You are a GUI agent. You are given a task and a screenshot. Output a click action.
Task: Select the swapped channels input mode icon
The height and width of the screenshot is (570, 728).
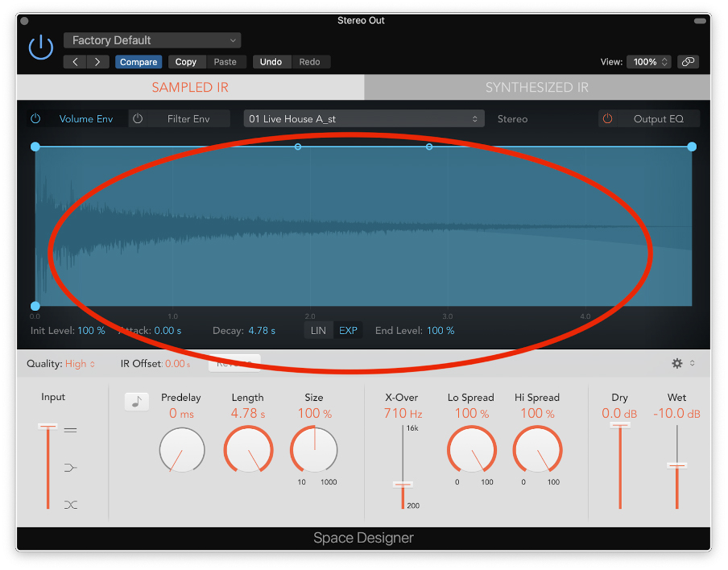(x=71, y=505)
